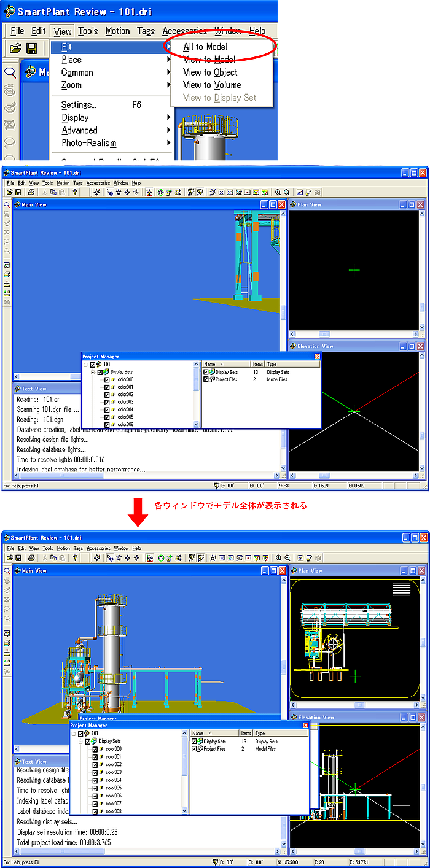Click Save icon in bottom screenshot toolbar

tap(18, 558)
